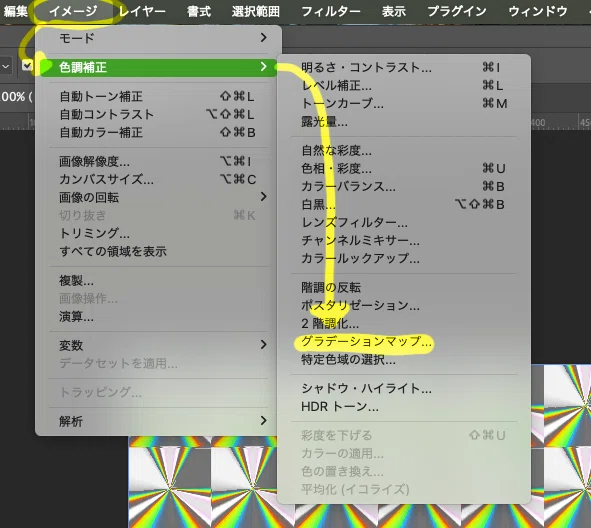The height and width of the screenshot is (528, 591).
Task: Select カラールックアップ adjustment
Action: (x=404, y=259)
